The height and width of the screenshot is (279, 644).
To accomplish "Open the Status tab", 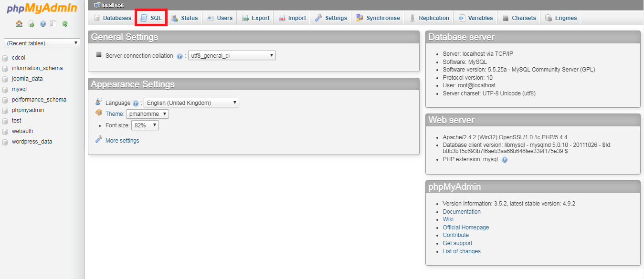I will coord(184,18).
